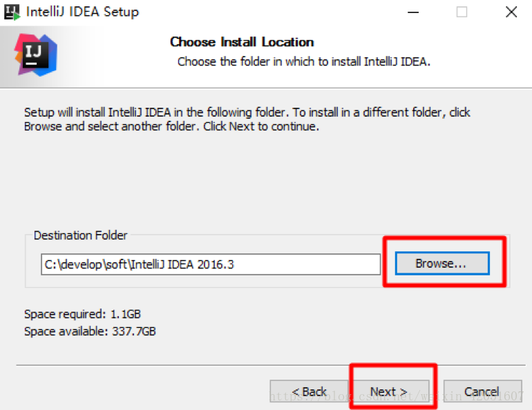Screen dimensions: 532x410
Task: Minimize the IntelliJ IDEA Setup window
Action: tap(412, 12)
